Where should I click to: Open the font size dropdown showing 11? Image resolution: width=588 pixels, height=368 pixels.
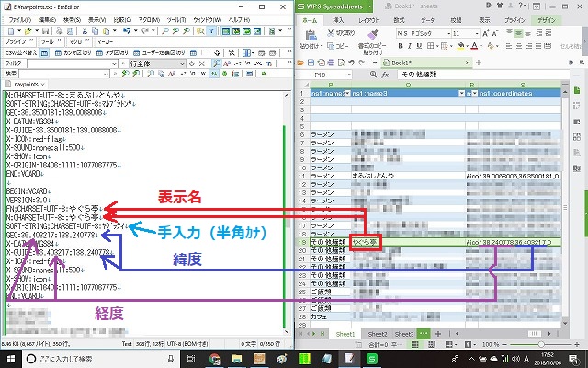[x=477, y=33]
